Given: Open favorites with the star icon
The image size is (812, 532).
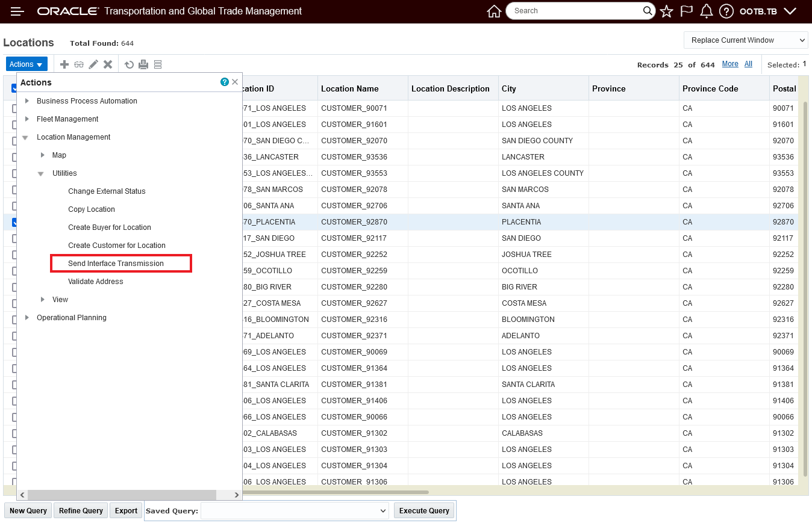Looking at the screenshot, I should pyautogui.click(x=666, y=11).
